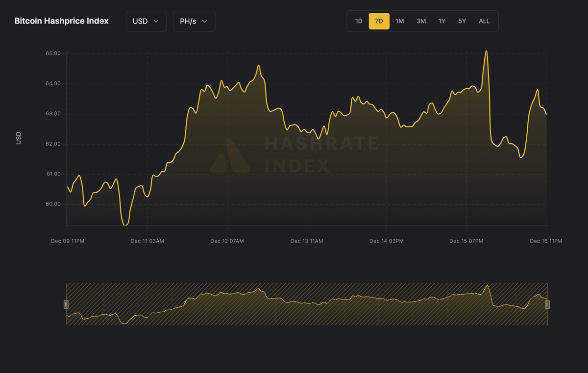Click the minimap overview chart below

(306, 304)
